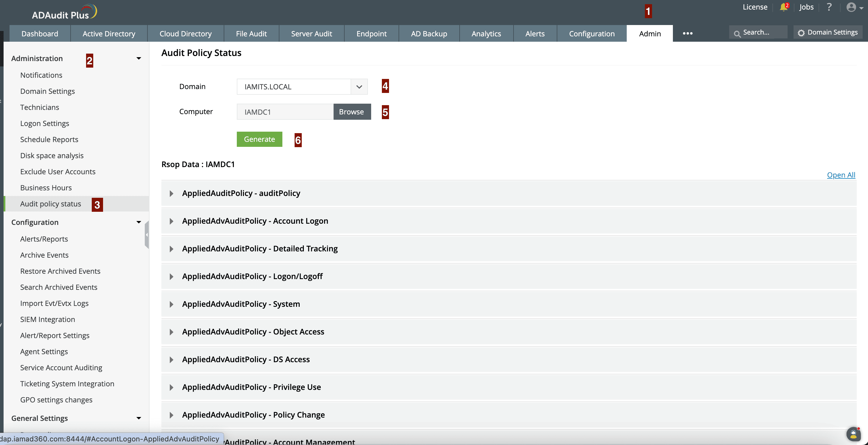The image size is (868, 445).
Task: Select Technicians in the sidebar
Action: click(x=39, y=108)
